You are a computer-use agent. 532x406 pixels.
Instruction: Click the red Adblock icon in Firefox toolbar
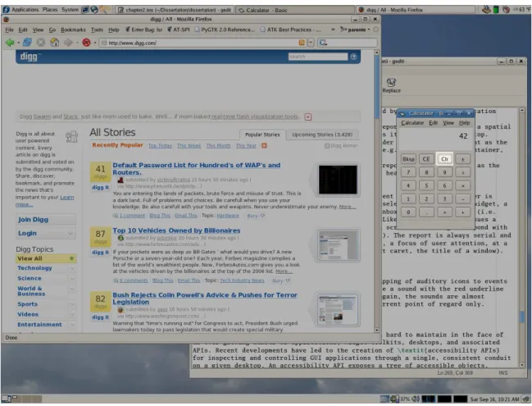[x=87, y=43]
